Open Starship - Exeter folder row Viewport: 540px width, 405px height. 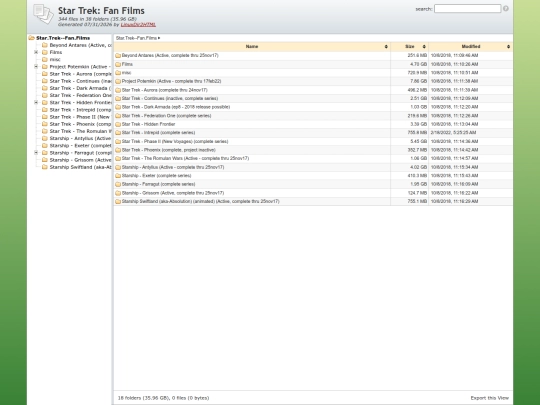pos(156,176)
